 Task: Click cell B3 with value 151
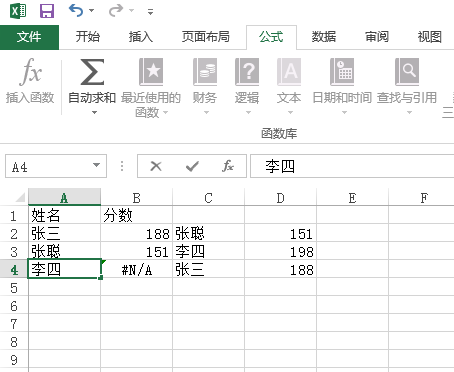tap(136, 251)
